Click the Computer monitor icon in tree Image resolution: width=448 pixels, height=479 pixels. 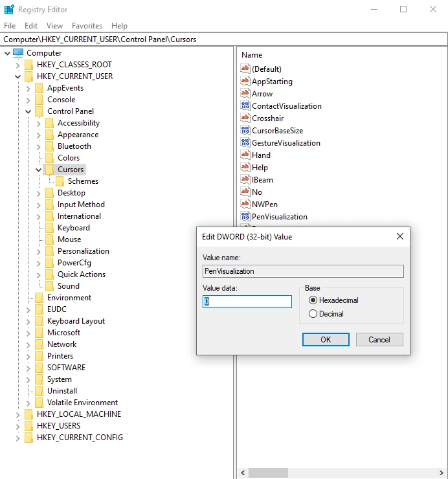[x=18, y=53]
